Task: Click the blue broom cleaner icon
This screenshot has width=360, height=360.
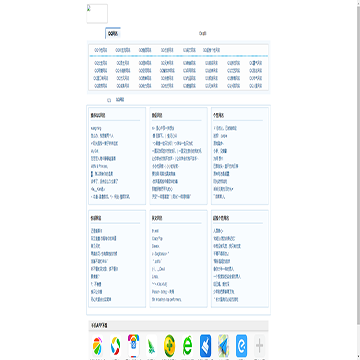Action: click(x=205, y=347)
